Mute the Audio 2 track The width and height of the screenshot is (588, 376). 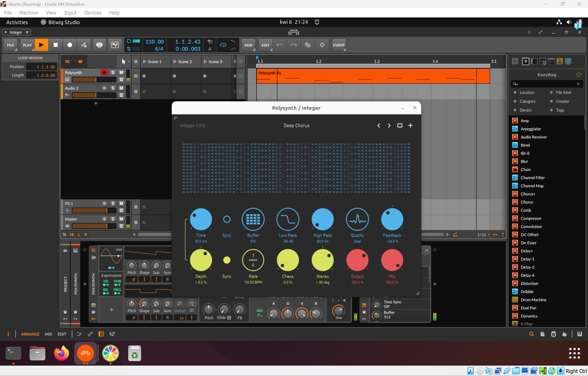(x=121, y=88)
